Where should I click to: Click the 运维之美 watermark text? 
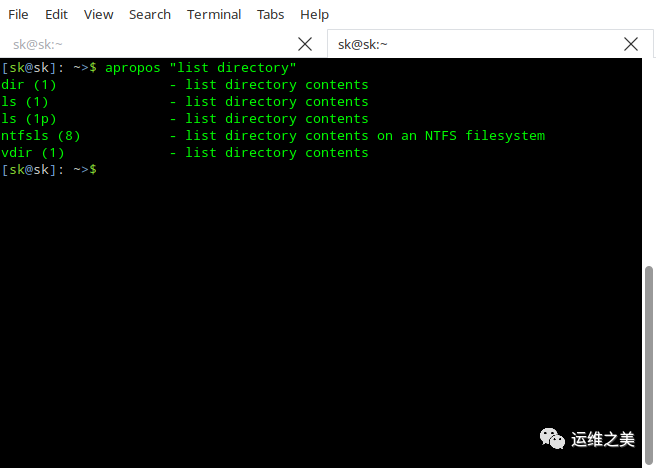pyautogui.click(x=603, y=439)
